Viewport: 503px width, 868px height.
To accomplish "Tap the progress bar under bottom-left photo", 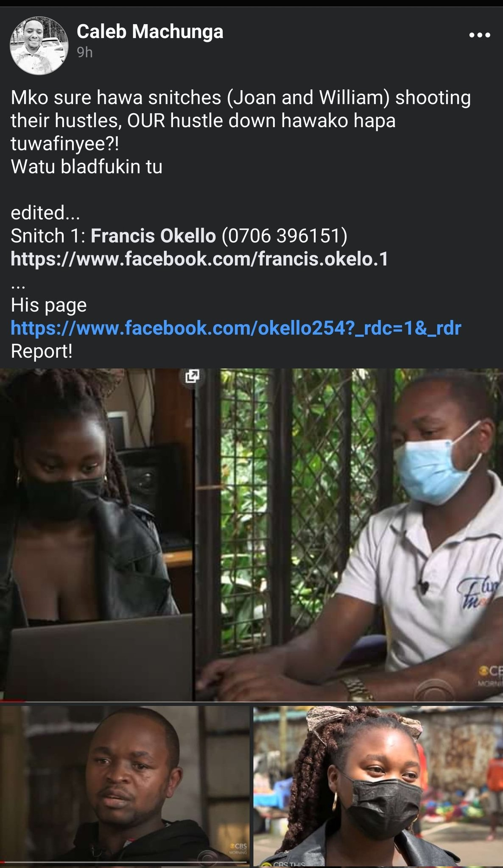I will pos(125,862).
